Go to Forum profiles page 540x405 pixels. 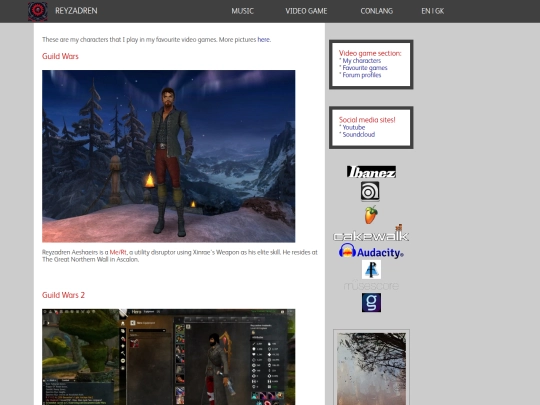coord(362,75)
